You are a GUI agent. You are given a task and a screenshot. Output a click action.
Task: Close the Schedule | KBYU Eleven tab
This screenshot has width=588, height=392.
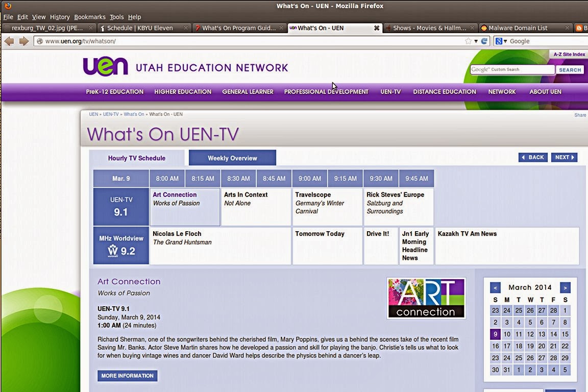(186, 28)
